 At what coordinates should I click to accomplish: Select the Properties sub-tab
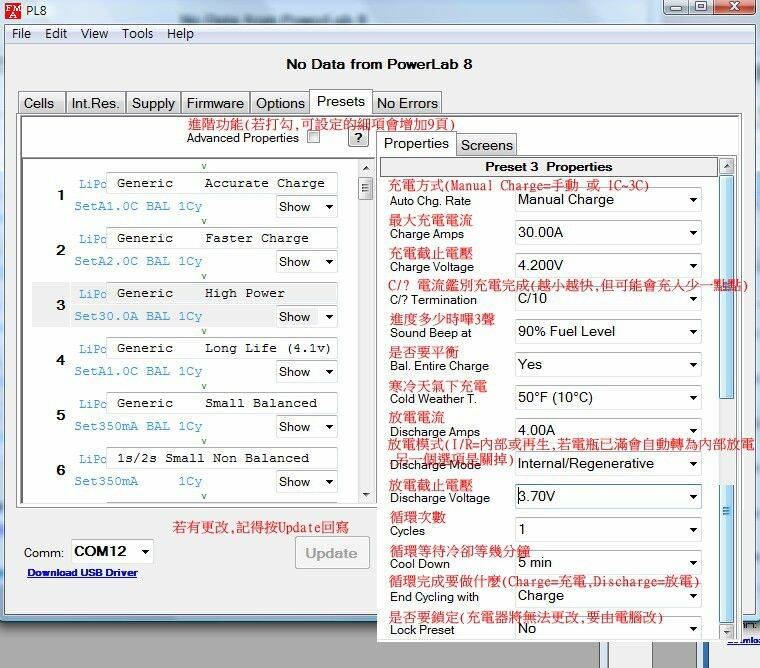click(x=416, y=143)
